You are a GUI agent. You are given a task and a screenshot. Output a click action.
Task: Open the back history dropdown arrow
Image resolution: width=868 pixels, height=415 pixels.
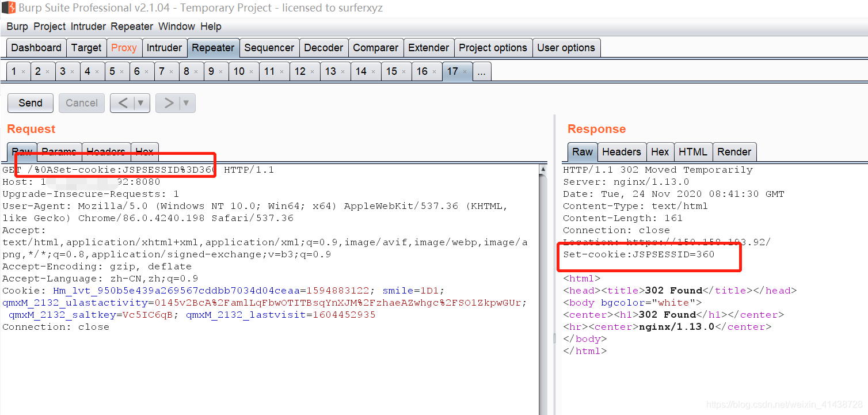coord(142,103)
